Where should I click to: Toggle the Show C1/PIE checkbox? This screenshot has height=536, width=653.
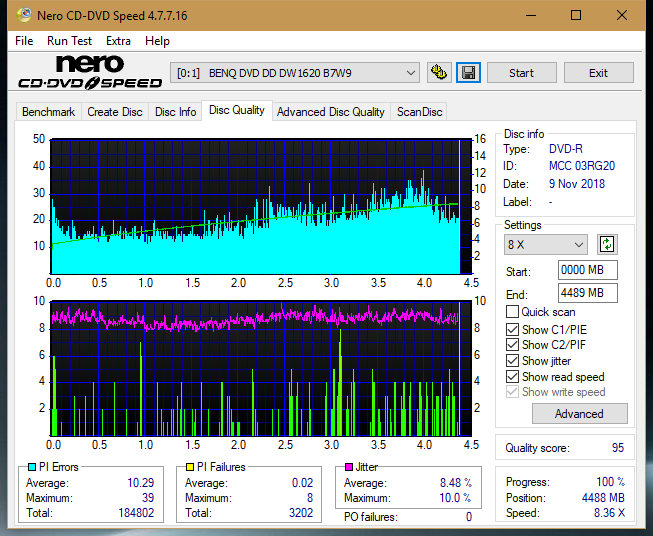tap(512, 329)
